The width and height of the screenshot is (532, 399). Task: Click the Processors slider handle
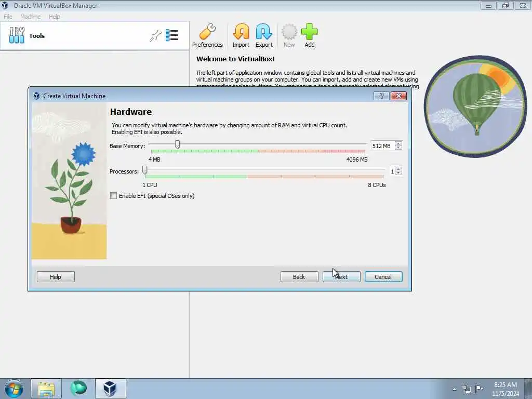145,170
